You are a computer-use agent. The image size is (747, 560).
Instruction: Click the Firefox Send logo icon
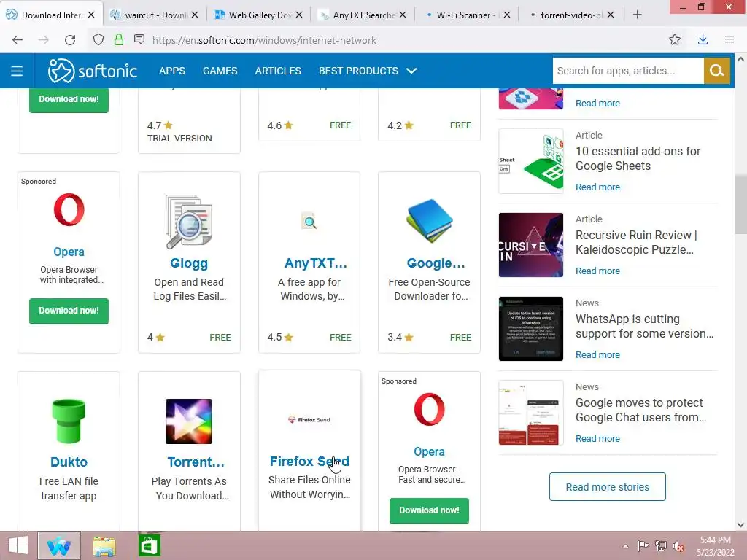[309, 419]
